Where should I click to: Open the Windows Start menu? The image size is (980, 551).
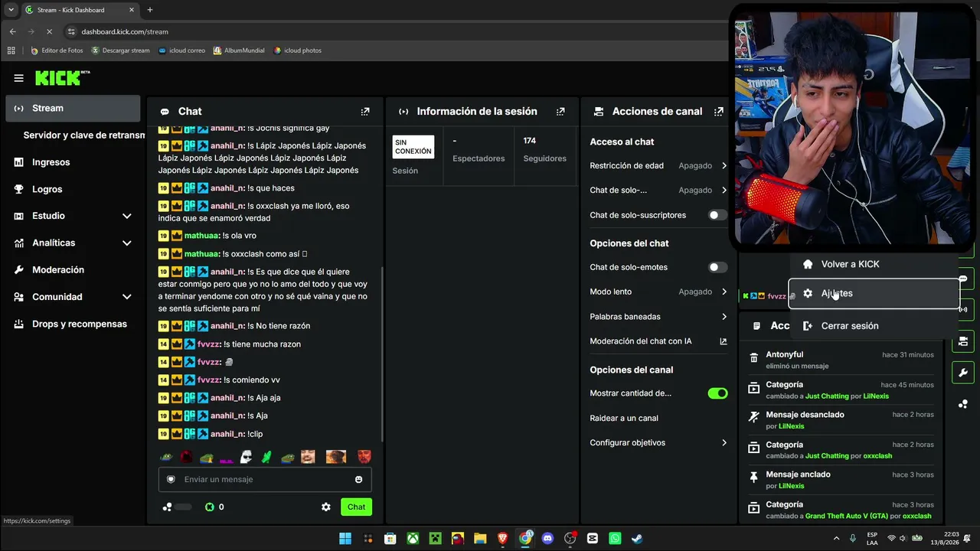click(345, 538)
